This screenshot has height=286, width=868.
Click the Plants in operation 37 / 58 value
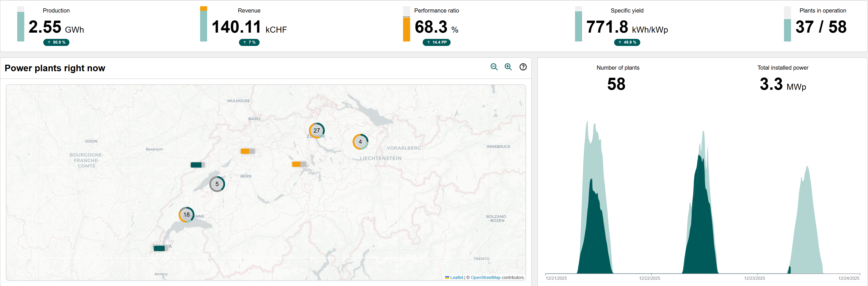[x=821, y=27]
